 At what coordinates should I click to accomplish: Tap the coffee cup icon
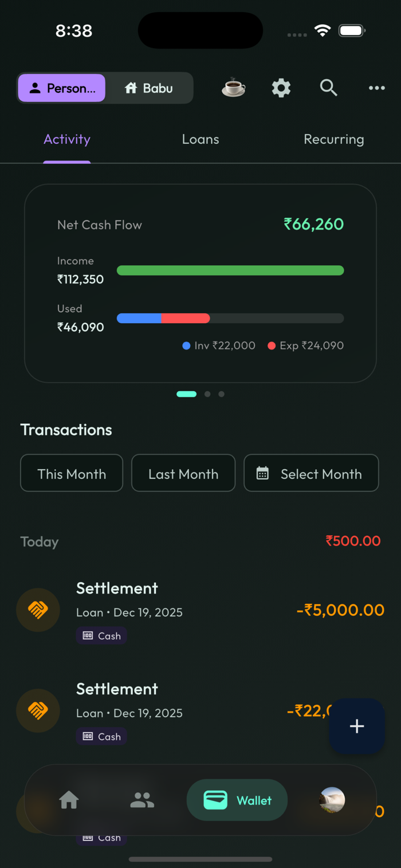[x=234, y=88]
